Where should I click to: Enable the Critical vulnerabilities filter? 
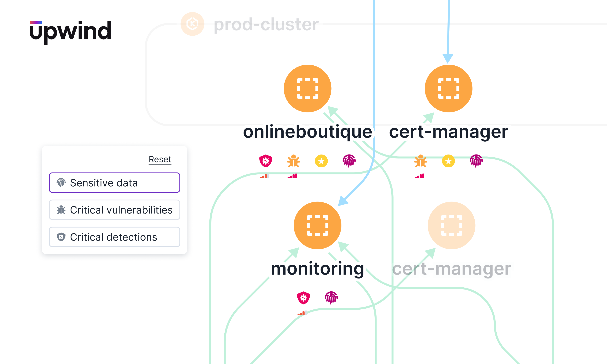click(114, 210)
